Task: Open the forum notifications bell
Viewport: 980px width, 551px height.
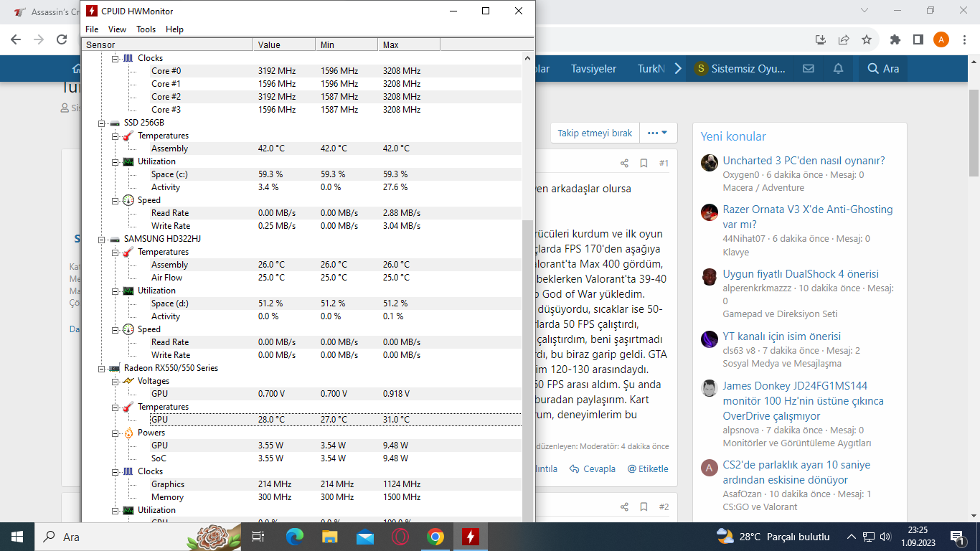Action: click(838, 69)
